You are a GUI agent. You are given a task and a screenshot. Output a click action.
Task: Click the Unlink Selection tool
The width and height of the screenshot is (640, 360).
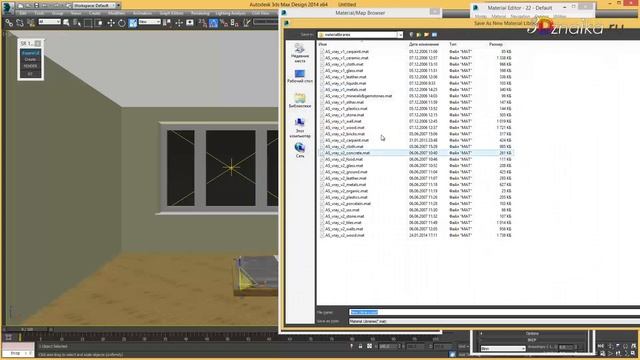coord(20,23)
